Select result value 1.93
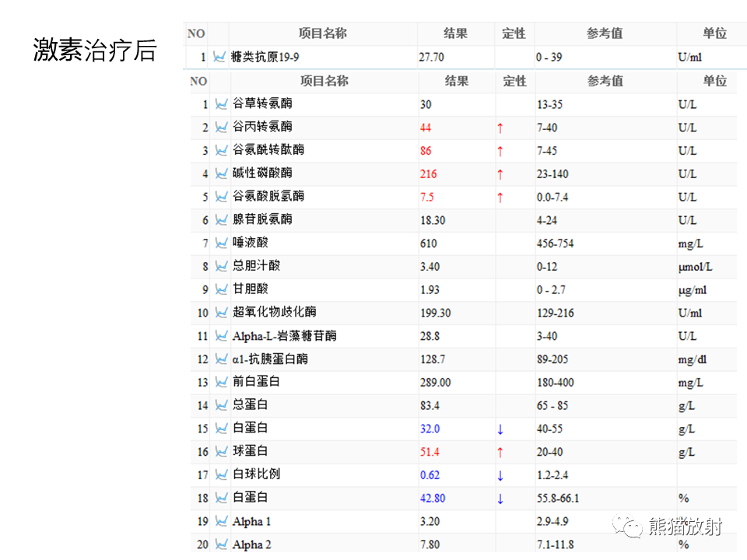 coord(430,290)
